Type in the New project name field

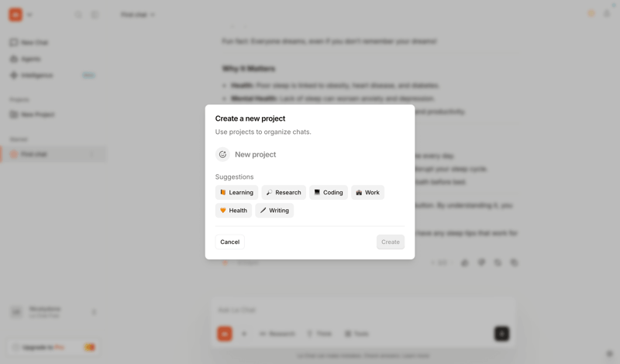point(310,154)
